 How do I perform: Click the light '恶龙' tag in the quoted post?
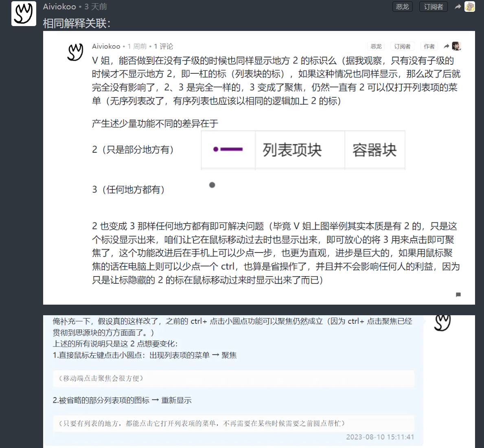tap(376, 46)
